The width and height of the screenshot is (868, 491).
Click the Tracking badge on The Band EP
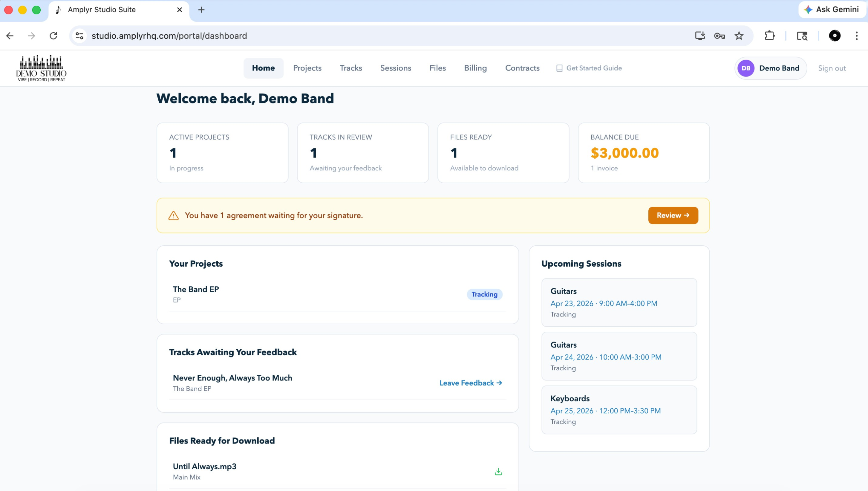[x=484, y=294]
